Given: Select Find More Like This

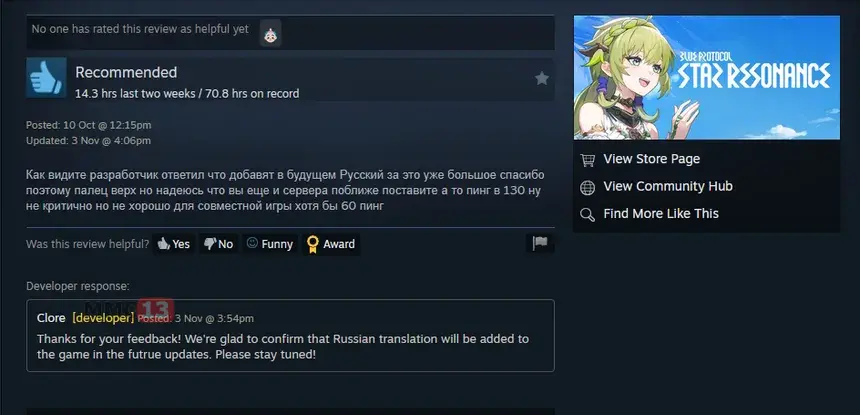Looking at the screenshot, I should (661, 214).
